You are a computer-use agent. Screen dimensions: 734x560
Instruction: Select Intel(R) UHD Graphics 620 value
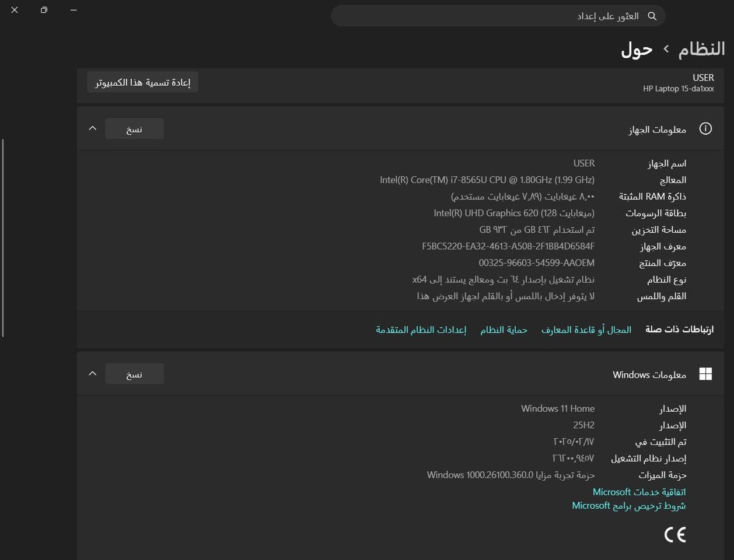pyautogui.click(x=514, y=213)
